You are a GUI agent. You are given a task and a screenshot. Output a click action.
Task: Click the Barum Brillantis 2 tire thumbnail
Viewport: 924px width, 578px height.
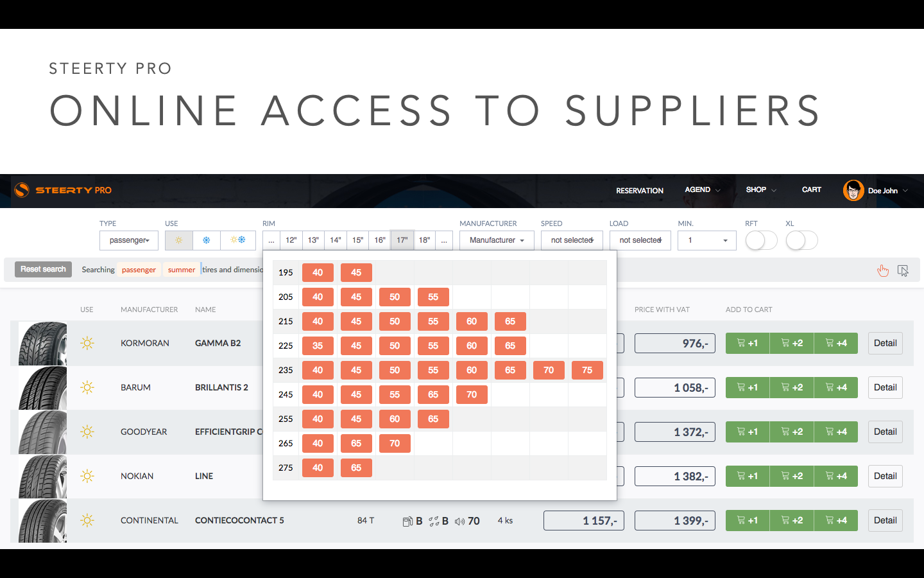[42, 388]
